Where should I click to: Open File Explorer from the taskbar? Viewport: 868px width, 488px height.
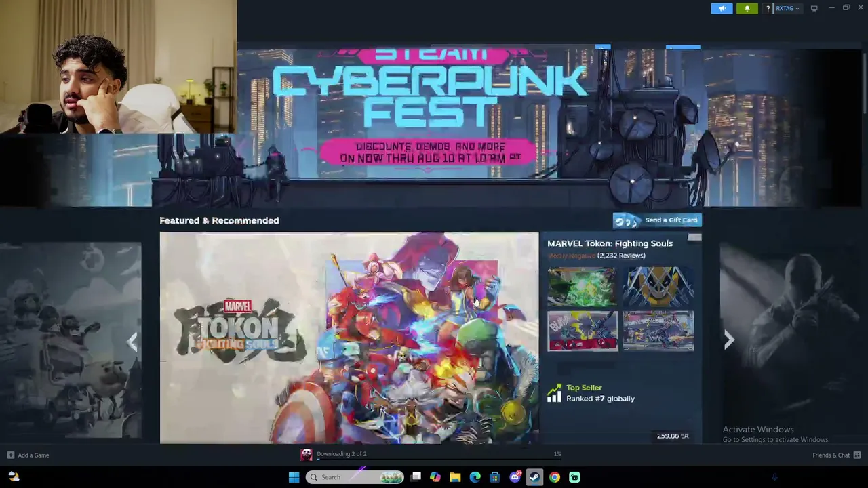click(455, 477)
